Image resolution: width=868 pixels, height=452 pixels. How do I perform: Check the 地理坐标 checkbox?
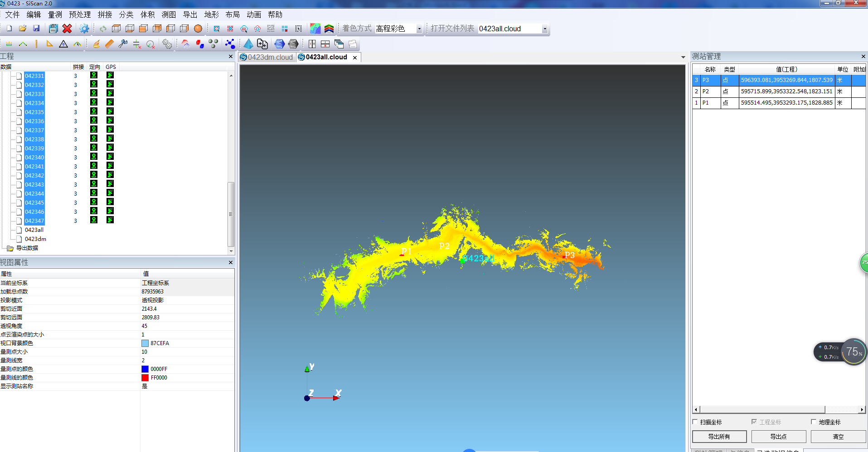pyautogui.click(x=814, y=422)
